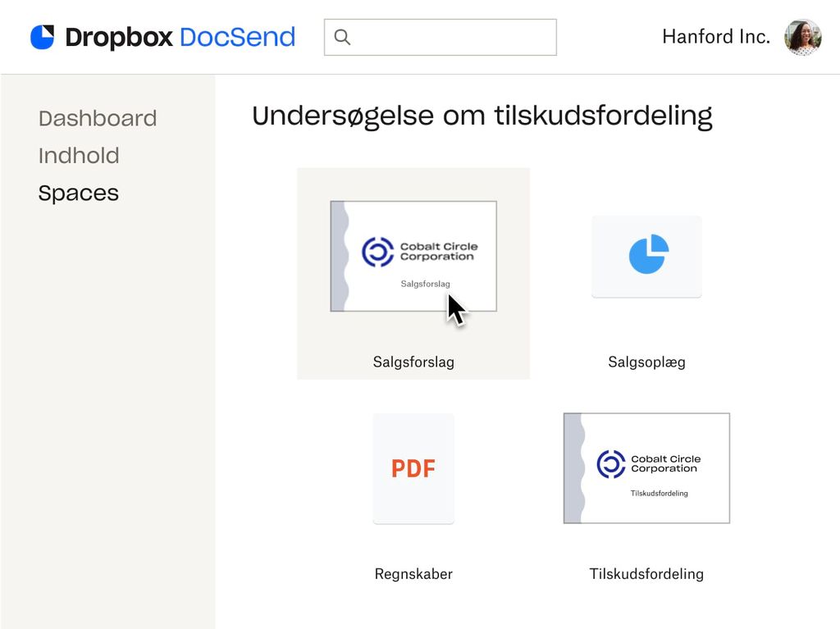Click the search input field

440,37
